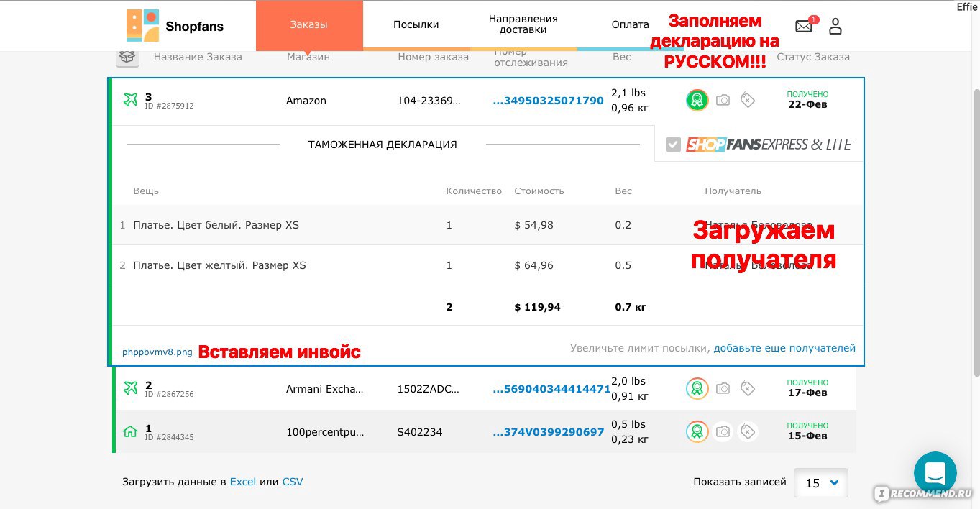Open the Оплата tab
The image size is (980, 509).
(631, 24)
